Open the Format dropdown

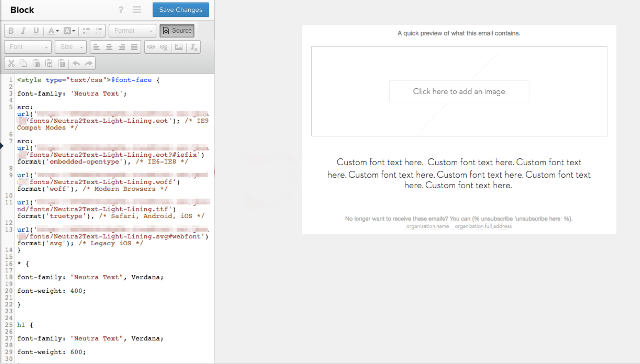coord(132,31)
